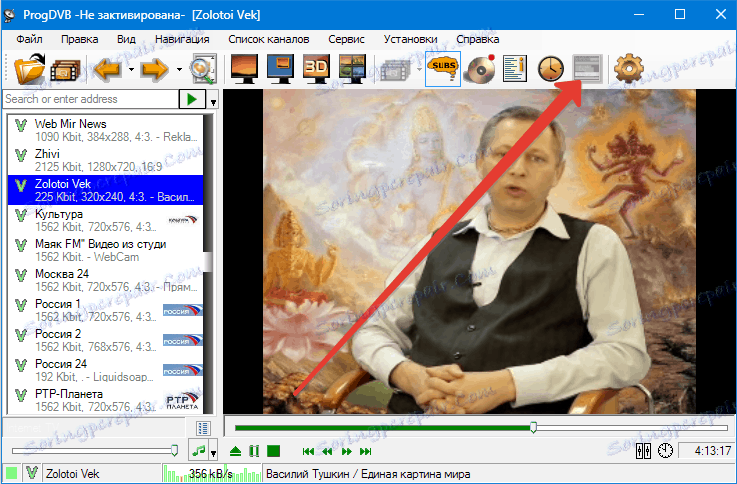Select the Zolotoi Vek channel row

click(x=105, y=190)
